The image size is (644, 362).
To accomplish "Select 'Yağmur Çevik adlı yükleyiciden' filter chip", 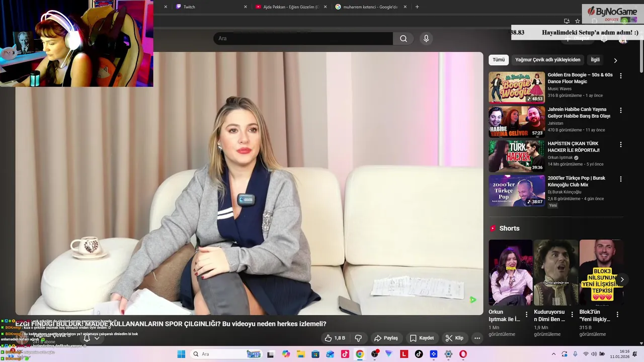I will coord(547,60).
